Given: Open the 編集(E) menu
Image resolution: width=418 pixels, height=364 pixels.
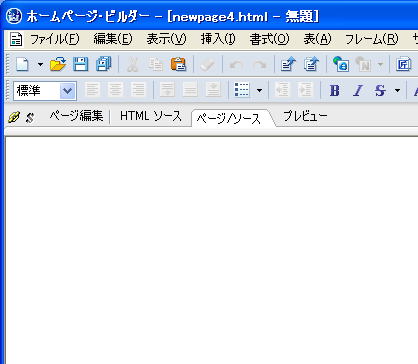Looking at the screenshot, I should pyautogui.click(x=113, y=39).
